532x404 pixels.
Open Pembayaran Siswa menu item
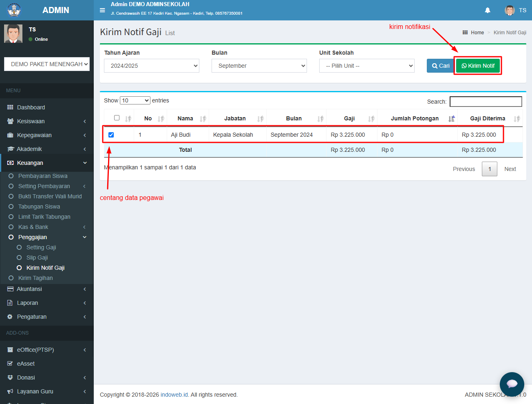[43, 176]
